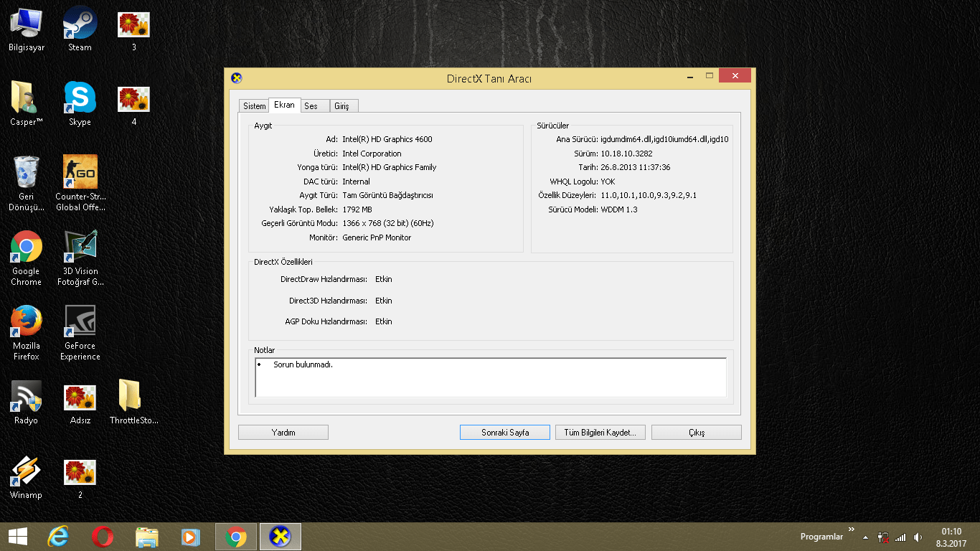Switch to the Sistem tab
Screen dimensions: 980x551
[x=255, y=106]
